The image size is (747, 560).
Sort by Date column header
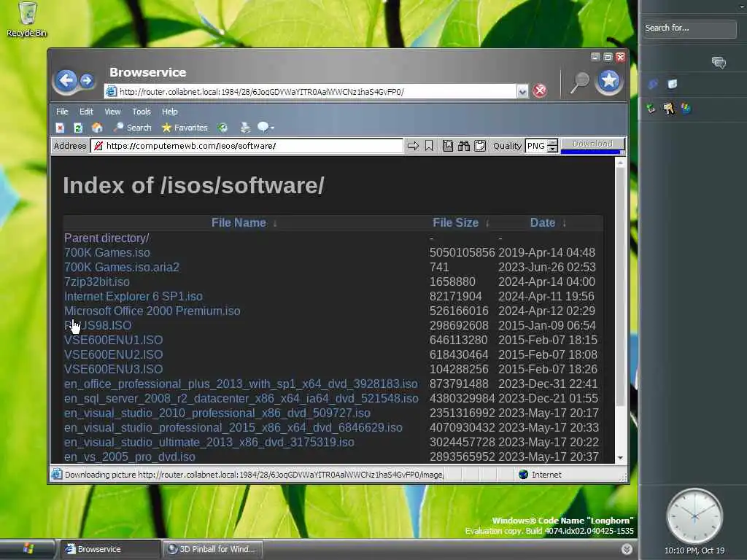click(543, 223)
